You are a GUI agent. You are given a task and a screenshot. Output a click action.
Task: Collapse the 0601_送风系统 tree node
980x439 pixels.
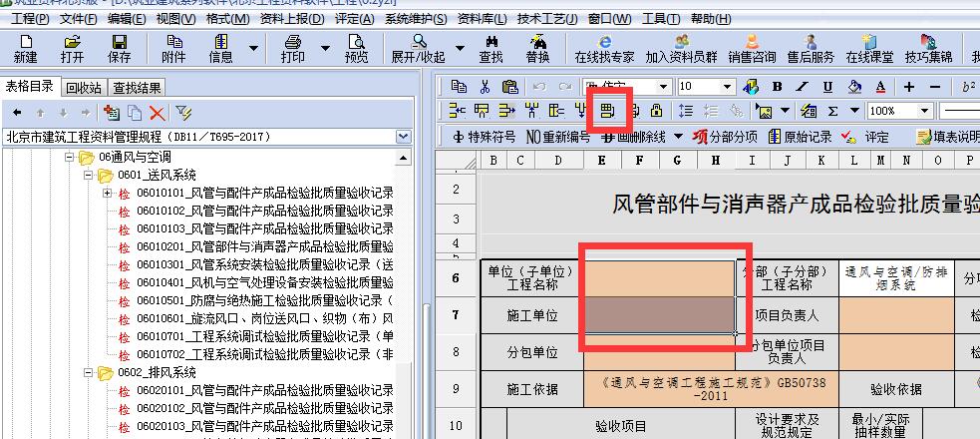tap(89, 176)
